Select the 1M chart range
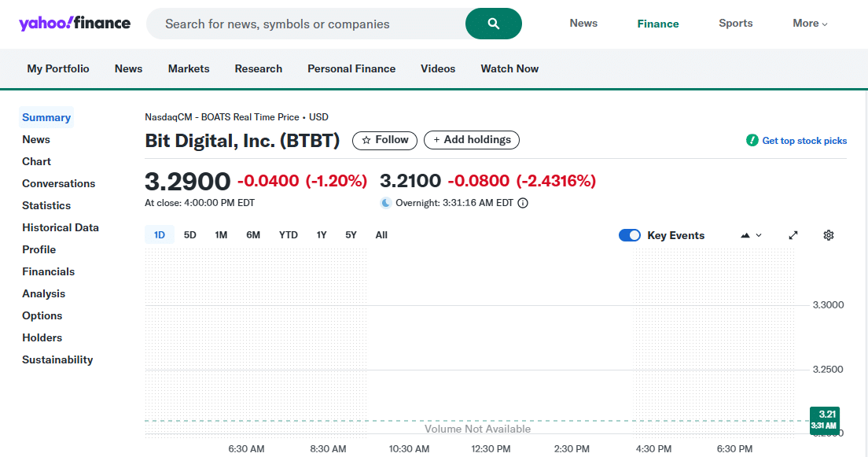This screenshot has width=868, height=457. 221,235
